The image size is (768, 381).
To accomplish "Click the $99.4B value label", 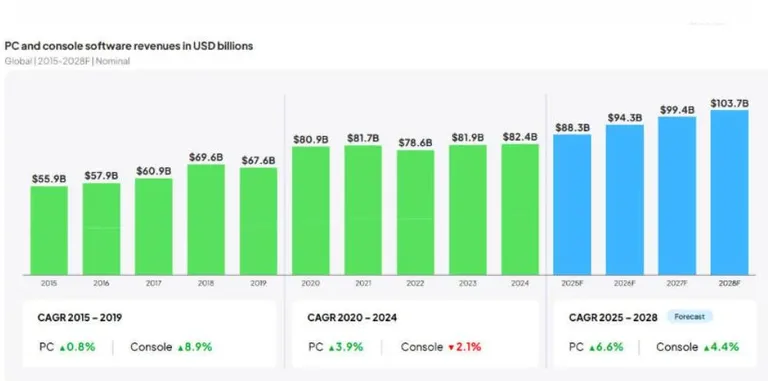I will click(x=677, y=110).
